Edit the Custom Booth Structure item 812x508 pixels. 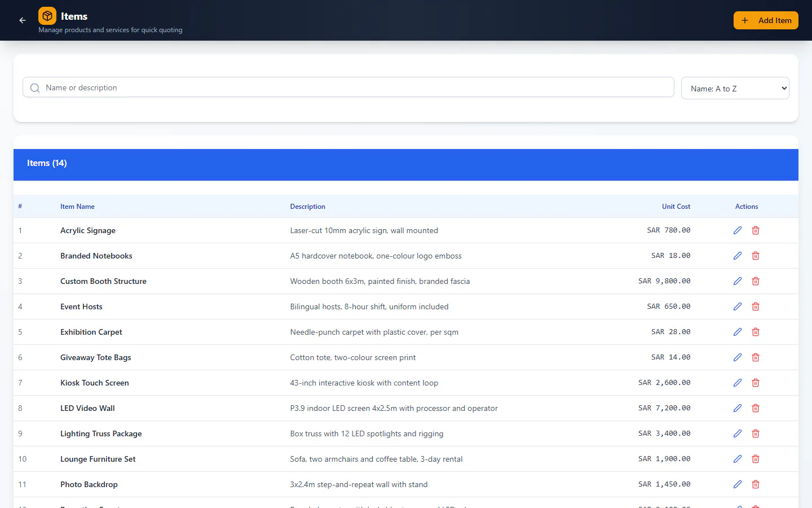click(738, 281)
